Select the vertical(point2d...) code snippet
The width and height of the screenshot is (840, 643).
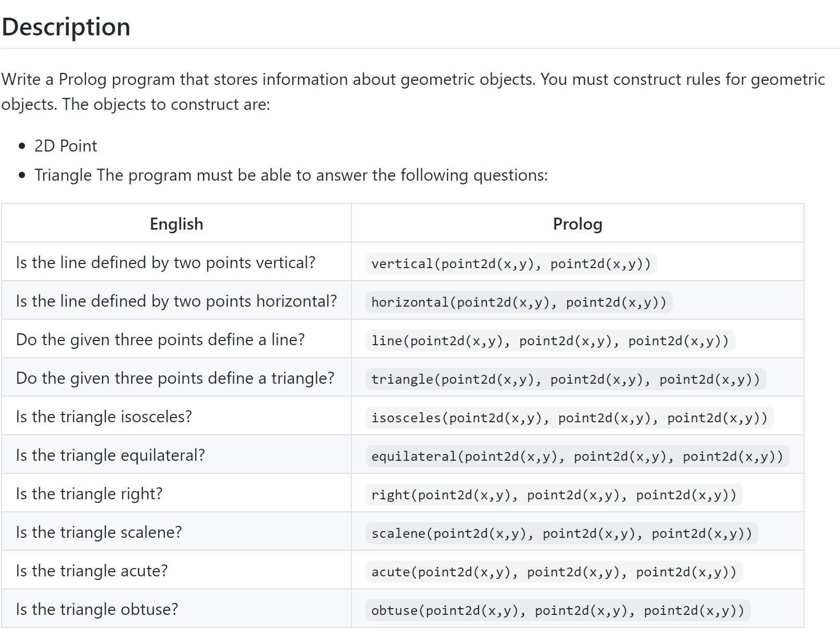click(510, 264)
